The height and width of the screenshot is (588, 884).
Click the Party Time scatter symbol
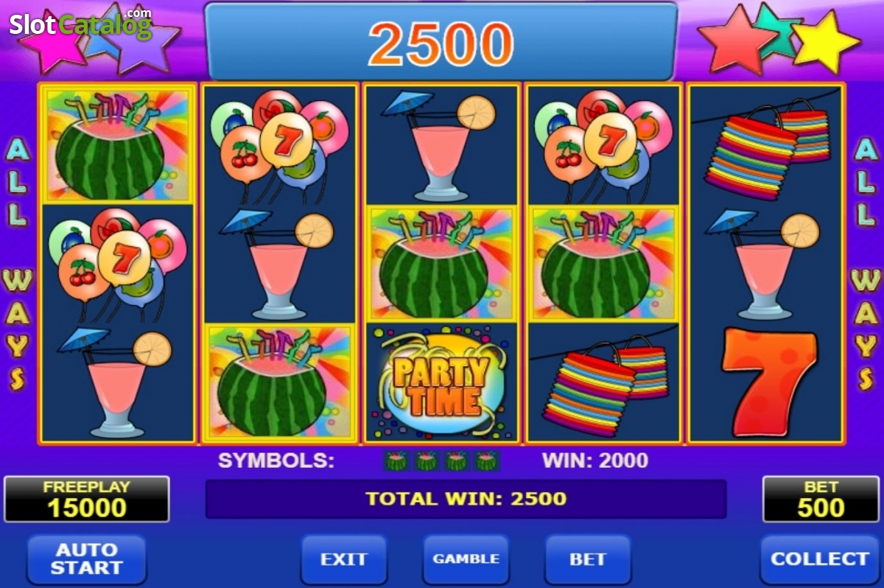click(x=441, y=382)
